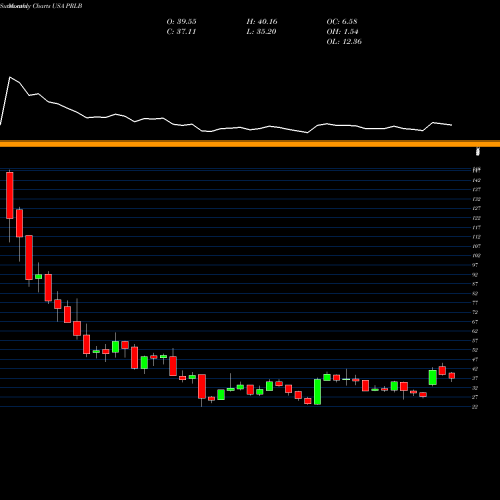Screen dimensions: 500x500
Task: Click the 62 price axis label
Action: (x=475, y=331)
